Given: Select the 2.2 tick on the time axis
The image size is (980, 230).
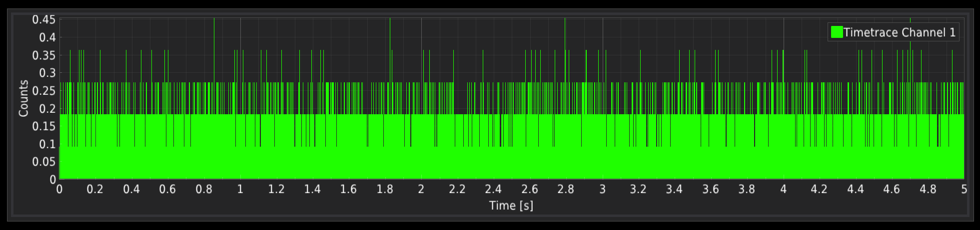Looking at the screenshot, I should click(x=457, y=190).
